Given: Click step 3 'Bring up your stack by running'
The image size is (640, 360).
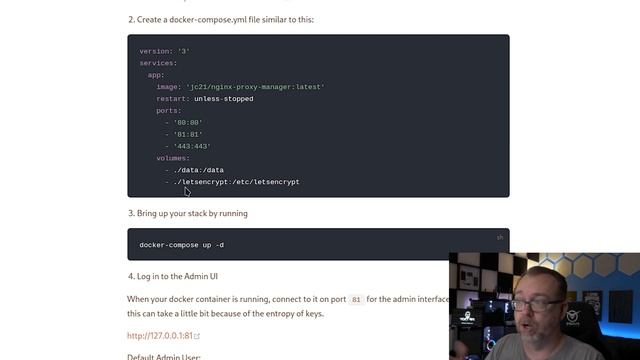Looking at the screenshot, I should [x=188, y=213].
